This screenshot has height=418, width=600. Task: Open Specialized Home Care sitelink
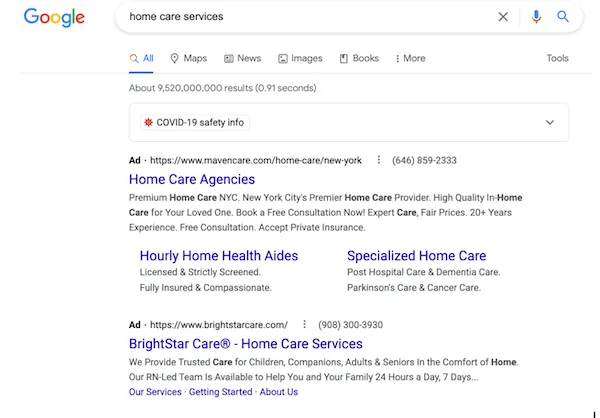tap(416, 256)
